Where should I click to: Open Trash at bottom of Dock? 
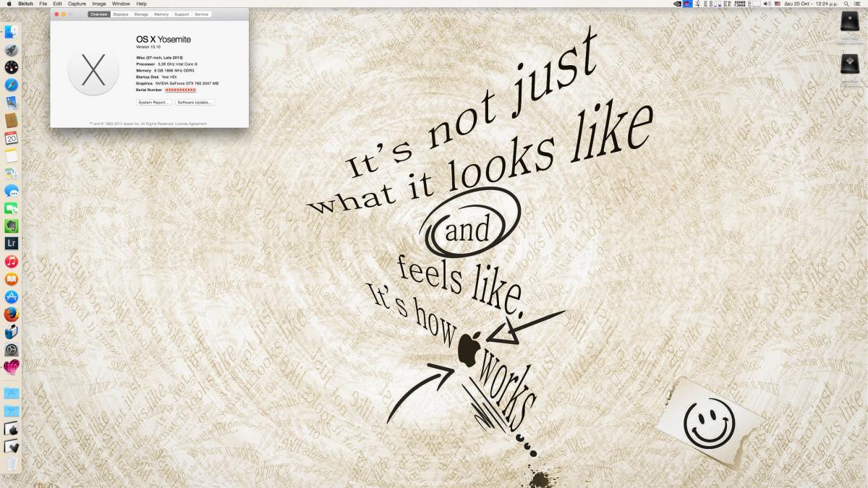tap(11, 463)
